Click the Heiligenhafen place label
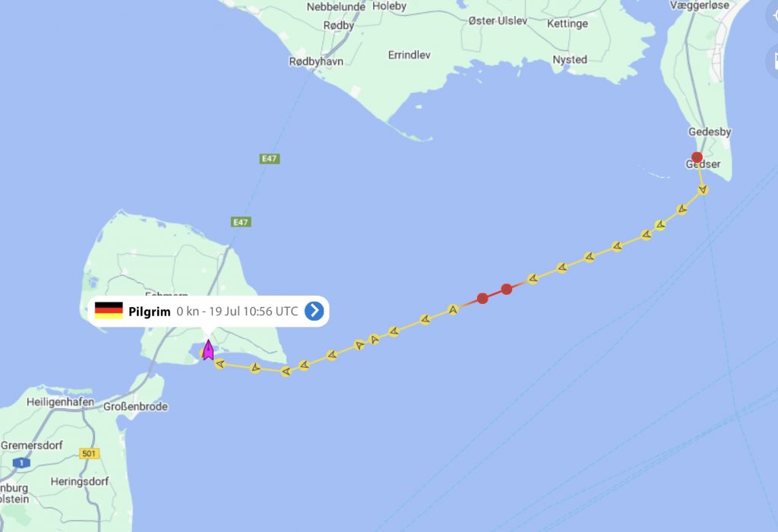The width and height of the screenshot is (778, 532). click(60, 402)
